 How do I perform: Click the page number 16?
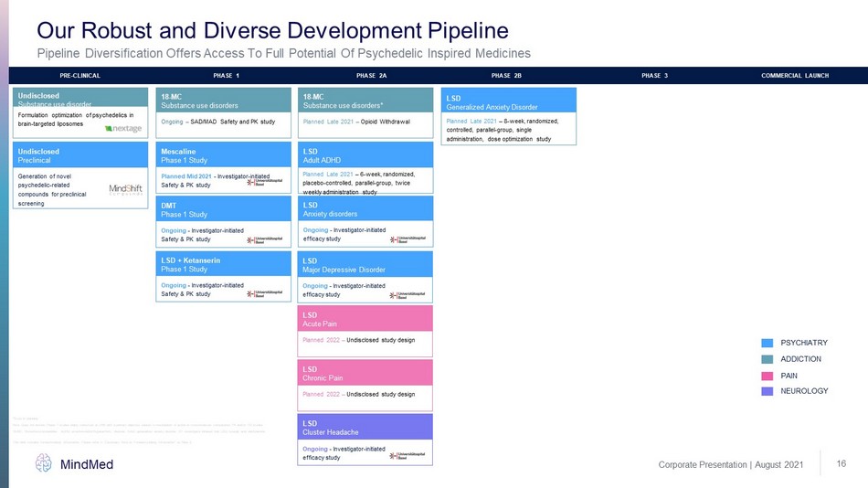pyautogui.click(x=841, y=465)
